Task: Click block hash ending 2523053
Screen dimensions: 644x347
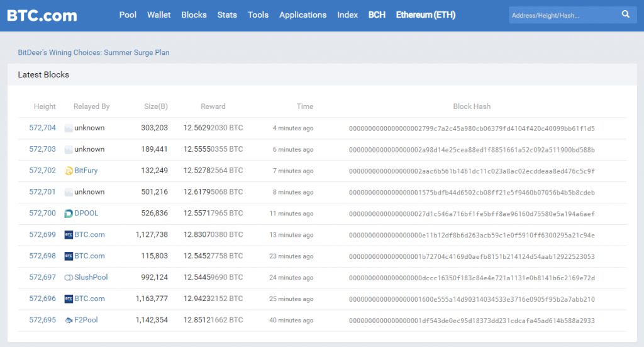Action: coord(472,257)
